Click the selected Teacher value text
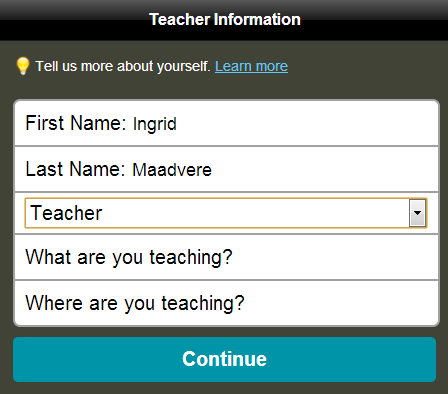Image resolution: width=448 pixels, height=394 pixels. coord(66,213)
